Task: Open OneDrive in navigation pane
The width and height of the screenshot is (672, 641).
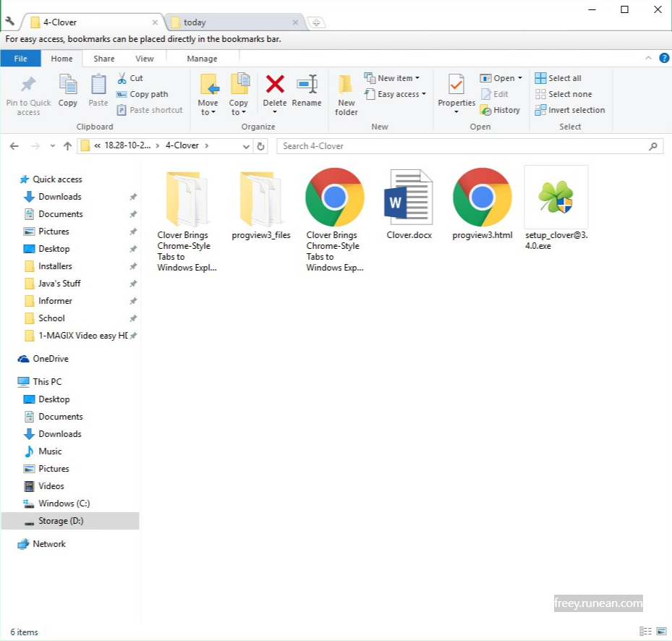Action: point(51,359)
